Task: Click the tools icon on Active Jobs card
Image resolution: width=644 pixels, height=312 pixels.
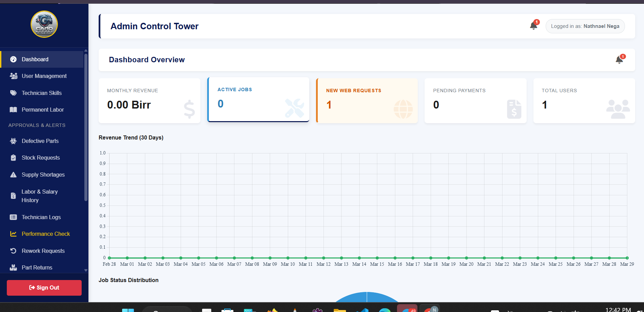Action: tap(295, 108)
